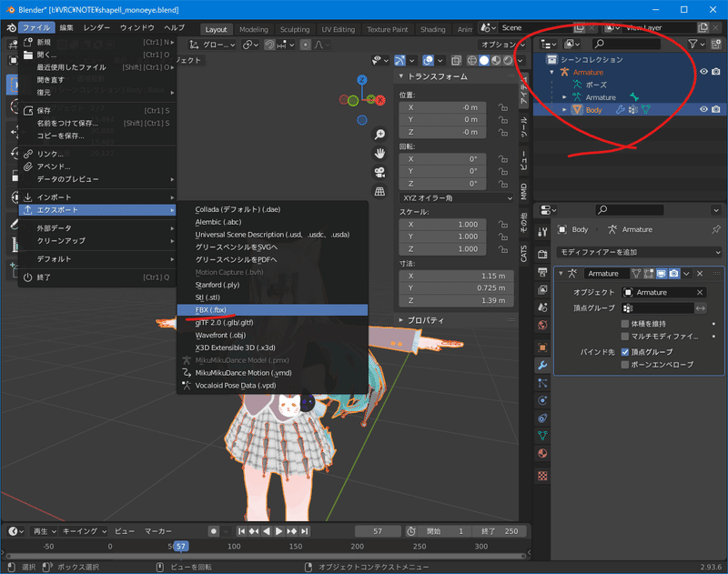Click the zoom magnifier icon in the viewport

379,135
